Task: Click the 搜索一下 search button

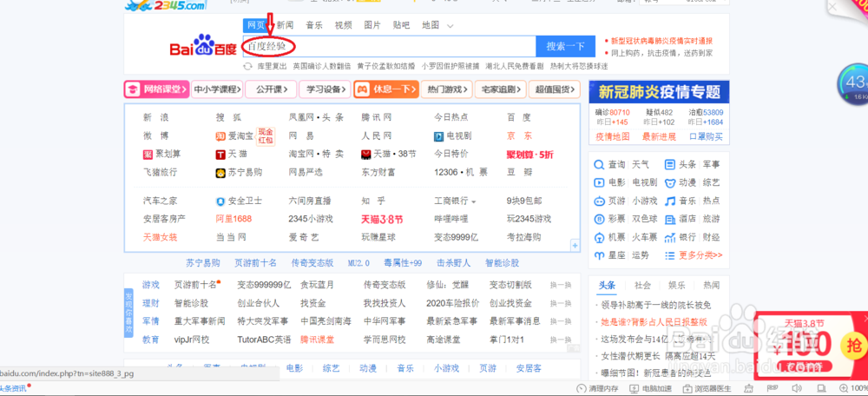Action: point(565,47)
